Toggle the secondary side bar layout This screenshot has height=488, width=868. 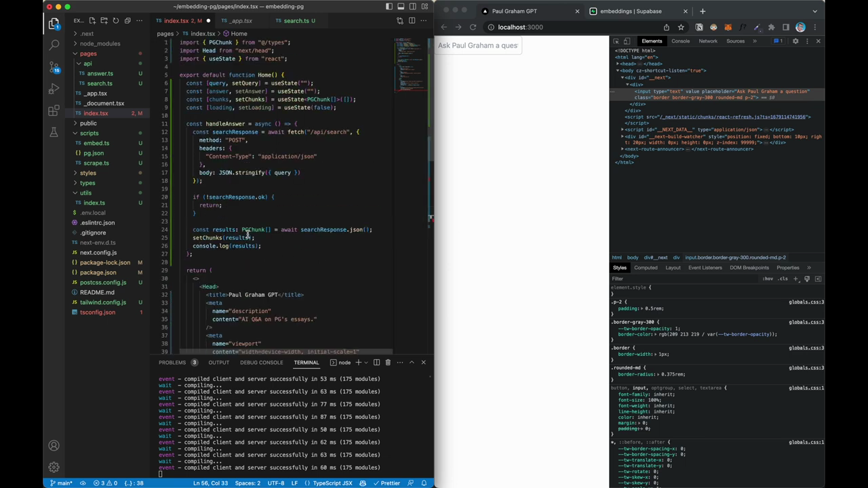412,7
